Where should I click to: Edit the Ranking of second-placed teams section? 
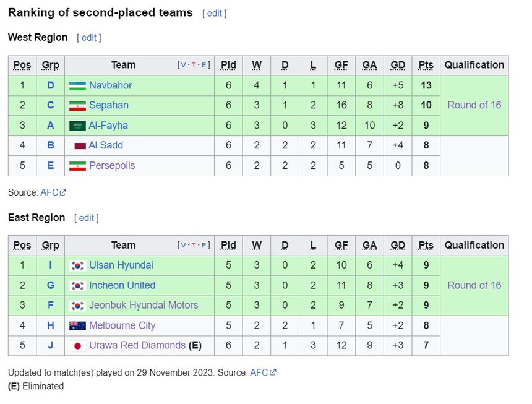(214, 13)
